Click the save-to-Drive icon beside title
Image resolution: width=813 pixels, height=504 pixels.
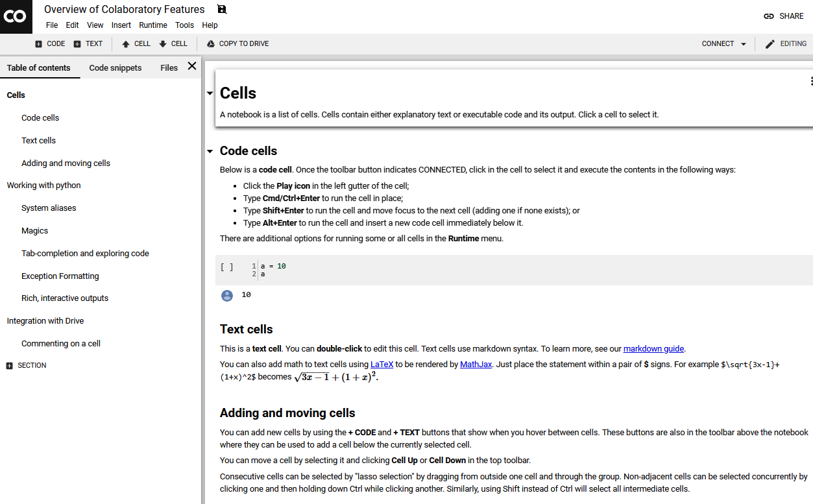[x=222, y=9]
